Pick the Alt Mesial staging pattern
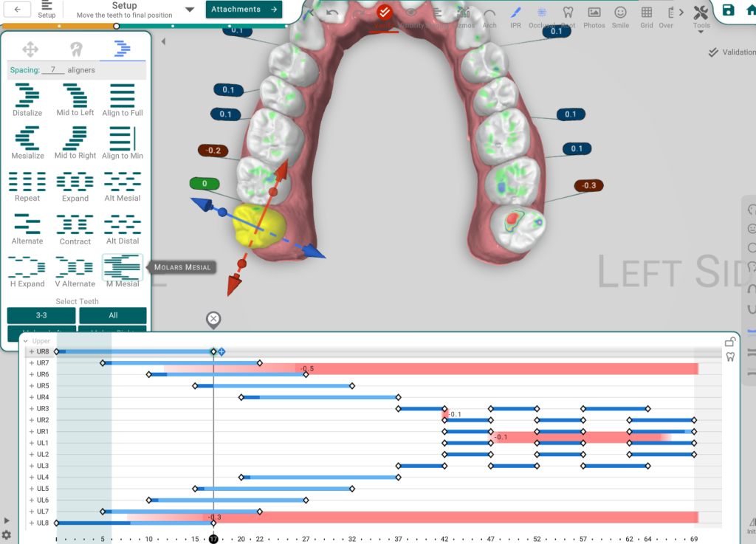756x544 pixels. point(123,185)
